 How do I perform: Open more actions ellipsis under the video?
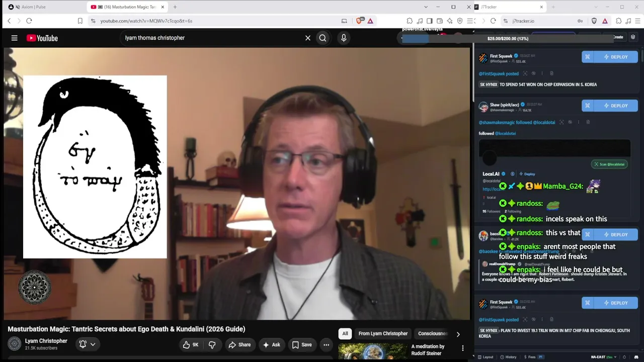(327, 345)
